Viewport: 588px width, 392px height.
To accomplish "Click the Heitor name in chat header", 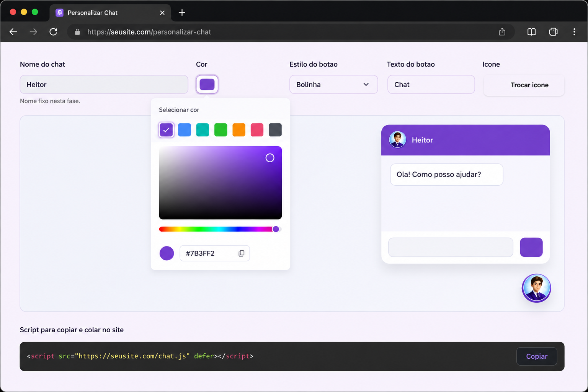I will pos(422,140).
